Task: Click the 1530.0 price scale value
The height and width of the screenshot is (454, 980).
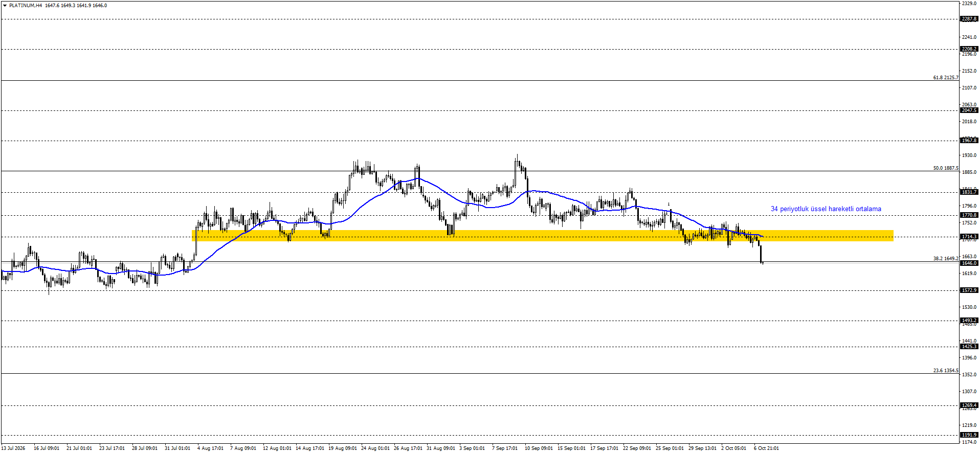Action: [969, 307]
